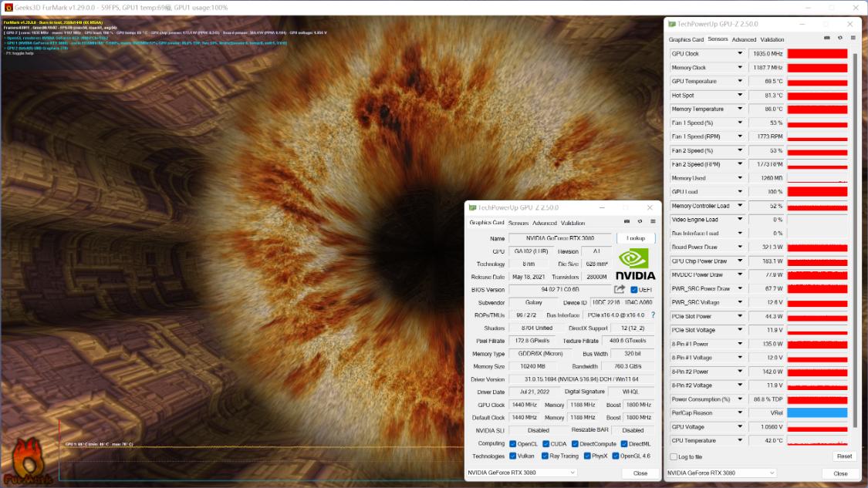The width and height of the screenshot is (868, 488).
Task: Click camera icon in Graphics Card window
Action: tap(627, 222)
